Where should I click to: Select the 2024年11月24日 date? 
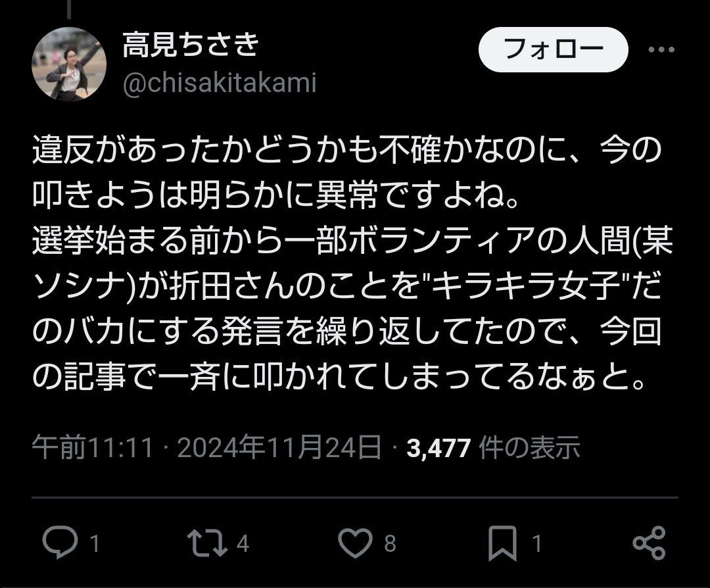click(279, 447)
